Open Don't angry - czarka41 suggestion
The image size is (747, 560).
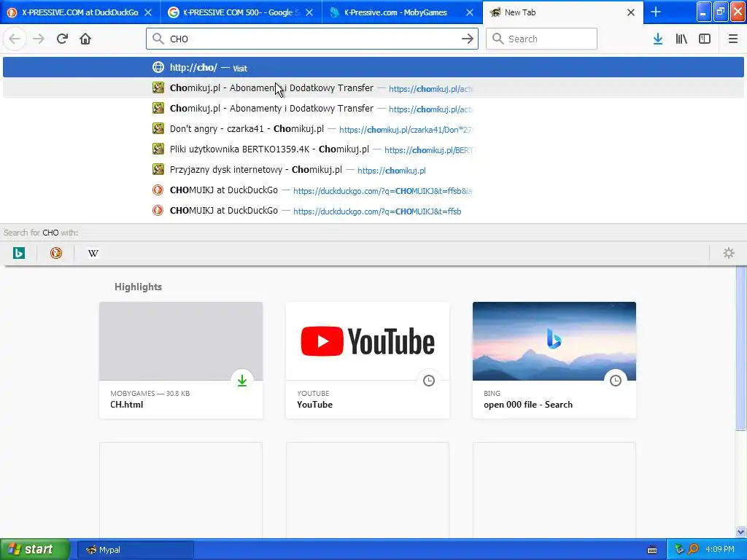pos(373,129)
